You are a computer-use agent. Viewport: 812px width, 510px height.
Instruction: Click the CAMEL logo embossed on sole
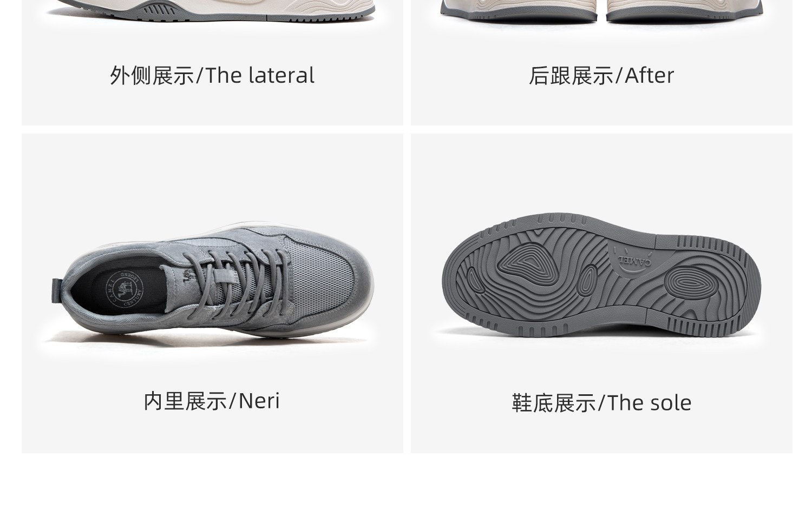(634, 256)
